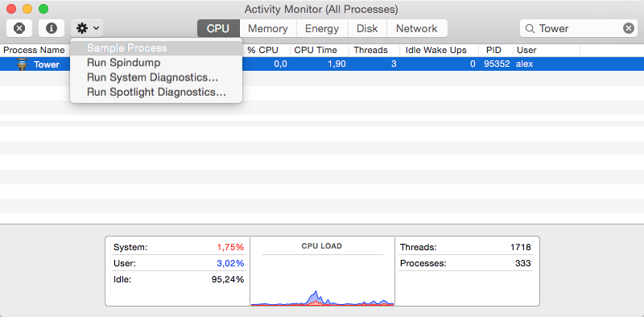Click the magnifying glass search icon
This screenshot has height=317, width=644.
pos(530,28)
